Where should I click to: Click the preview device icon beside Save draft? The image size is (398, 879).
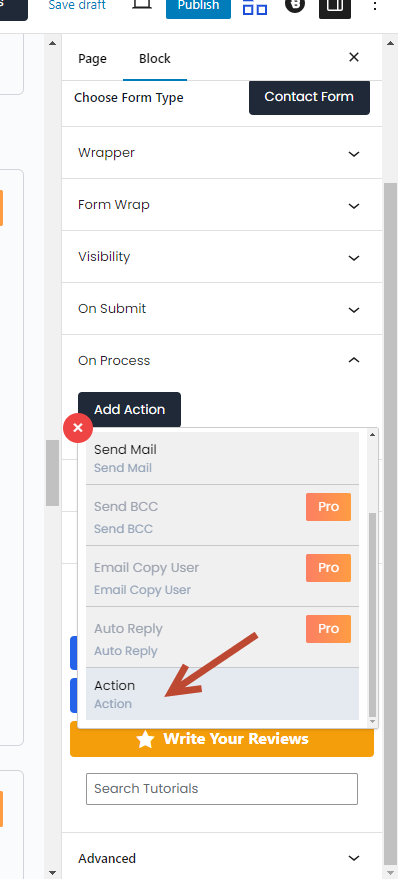click(141, 6)
